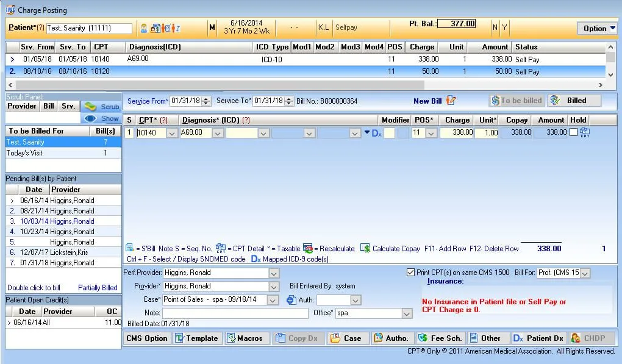Click the down arrow beside the Dx icon
This screenshot has width=622, height=364.
point(367,132)
